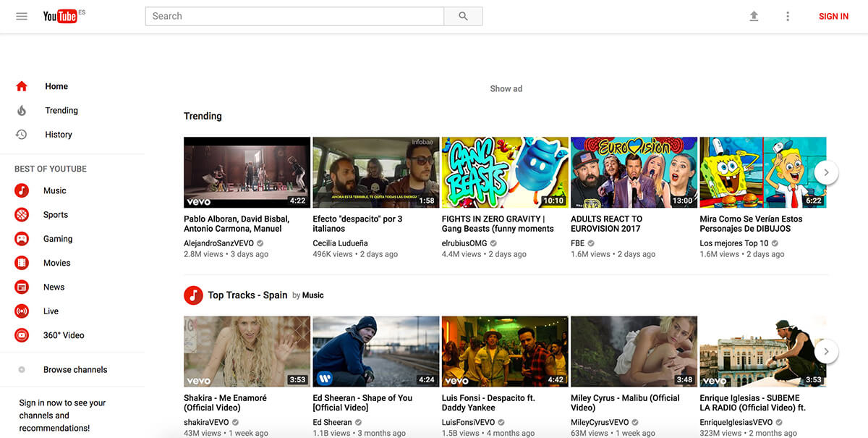The height and width of the screenshot is (438, 868).
Task: Click "BEST OF YOUTUBE" sidebar heading
Action: [x=51, y=169]
